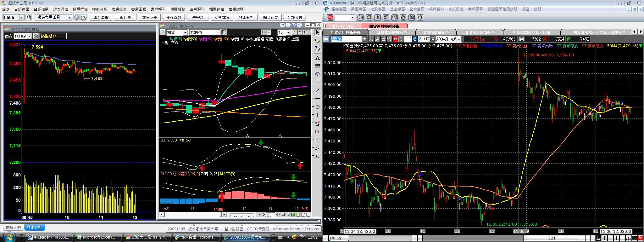Select the text annotation 'A' tool
This screenshot has height=242, width=644.
(x=317, y=58)
